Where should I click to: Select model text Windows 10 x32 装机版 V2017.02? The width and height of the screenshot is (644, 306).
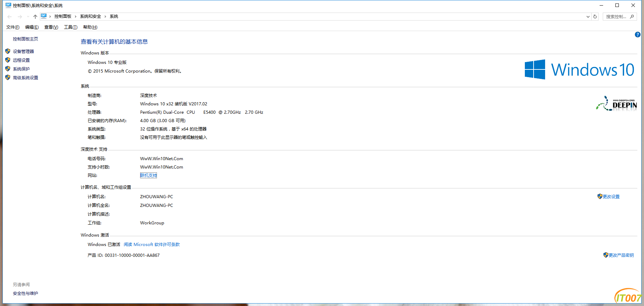point(174,104)
